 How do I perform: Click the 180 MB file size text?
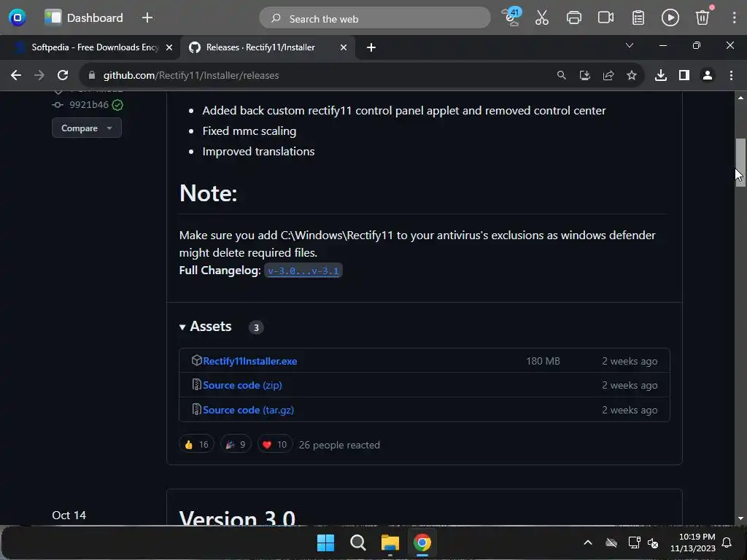[543, 361]
